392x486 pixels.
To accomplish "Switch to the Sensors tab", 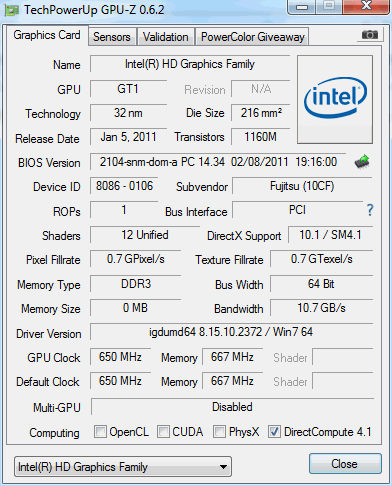I will pyautogui.click(x=112, y=37).
